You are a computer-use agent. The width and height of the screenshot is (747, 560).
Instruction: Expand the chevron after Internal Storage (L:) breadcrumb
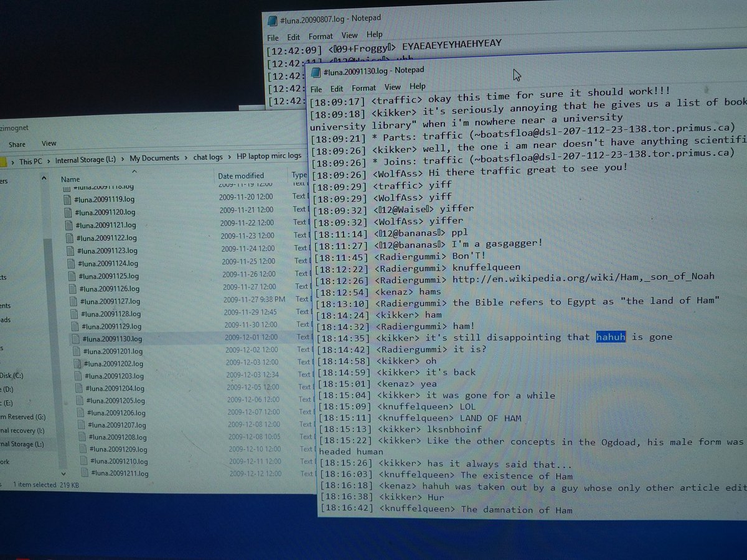click(123, 159)
